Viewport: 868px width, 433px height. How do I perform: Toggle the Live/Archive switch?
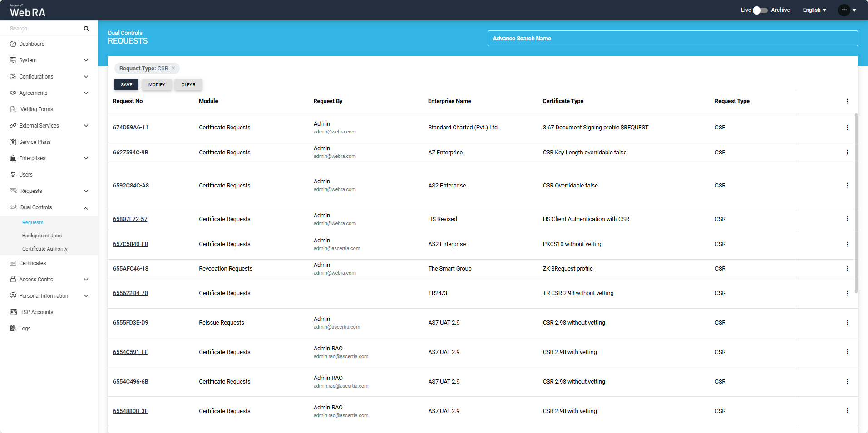[x=759, y=10]
